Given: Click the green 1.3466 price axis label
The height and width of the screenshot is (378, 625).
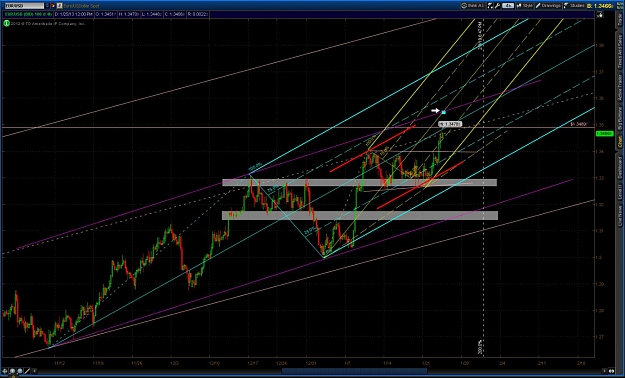Looking at the screenshot, I should coord(605,133).
